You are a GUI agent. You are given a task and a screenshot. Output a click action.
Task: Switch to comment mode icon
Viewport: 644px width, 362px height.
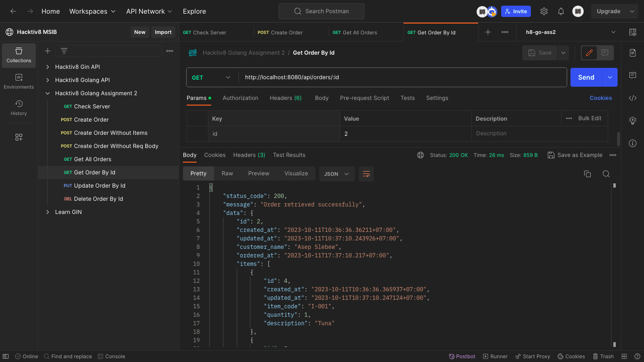coord(605,53)
